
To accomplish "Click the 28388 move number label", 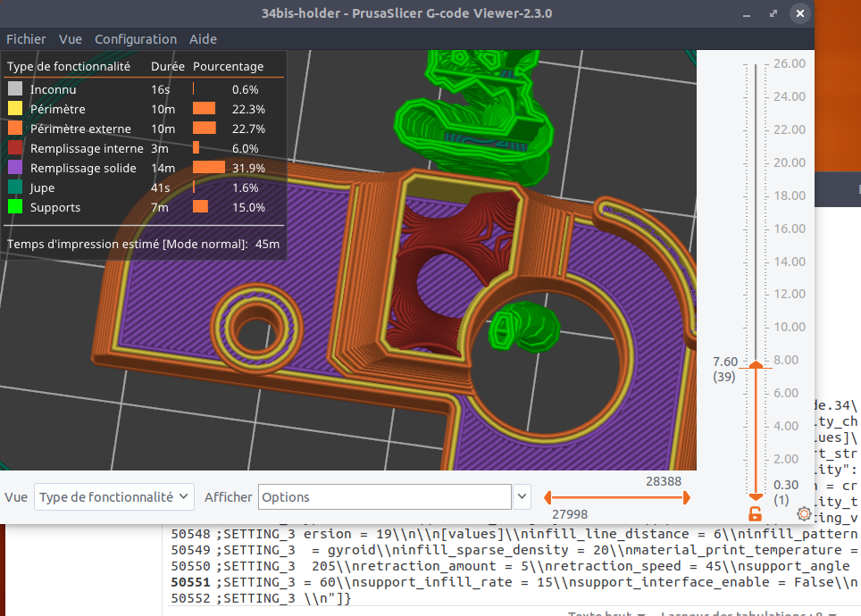I will coord(664,481).
